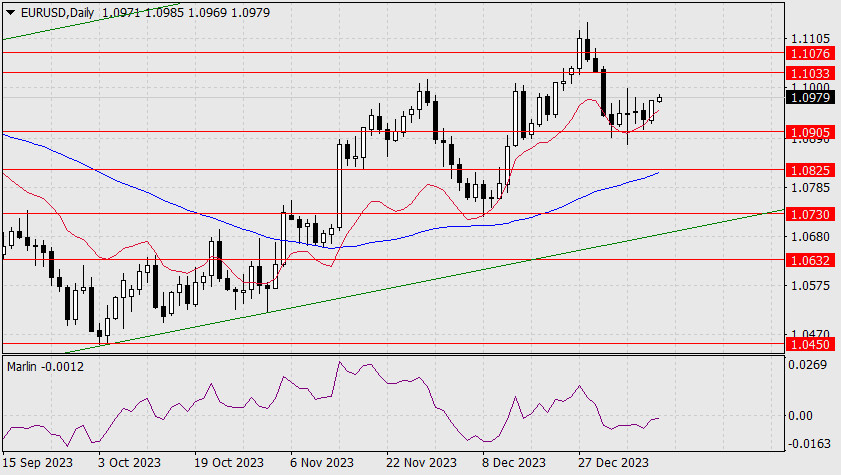This screenshot has height=475, width=841.
Task: Click the 8 Dec 2023 date label
Action: [513, 462]
